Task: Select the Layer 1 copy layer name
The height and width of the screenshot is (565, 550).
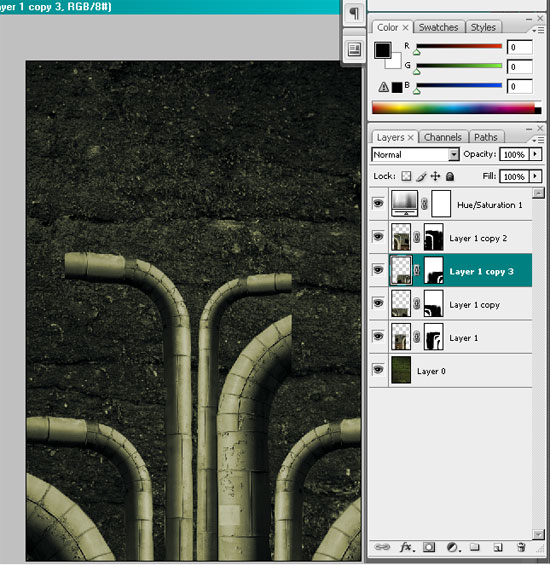Action: pos(474,305)
